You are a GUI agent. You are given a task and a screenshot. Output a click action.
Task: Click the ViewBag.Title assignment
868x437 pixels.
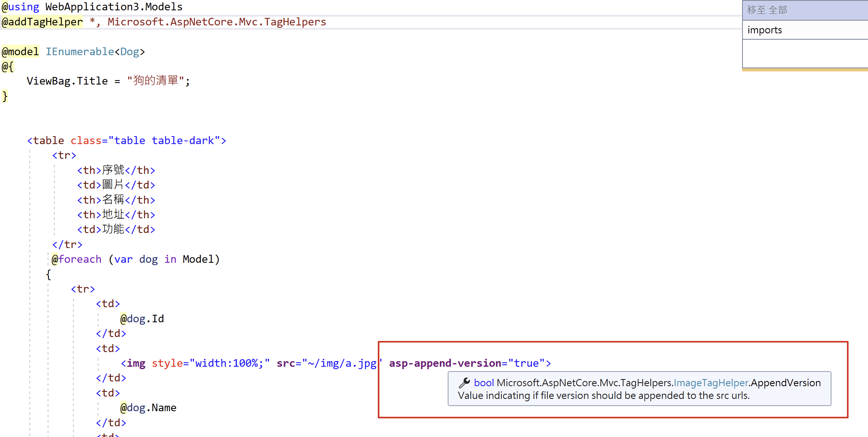[x=67, y=81]
